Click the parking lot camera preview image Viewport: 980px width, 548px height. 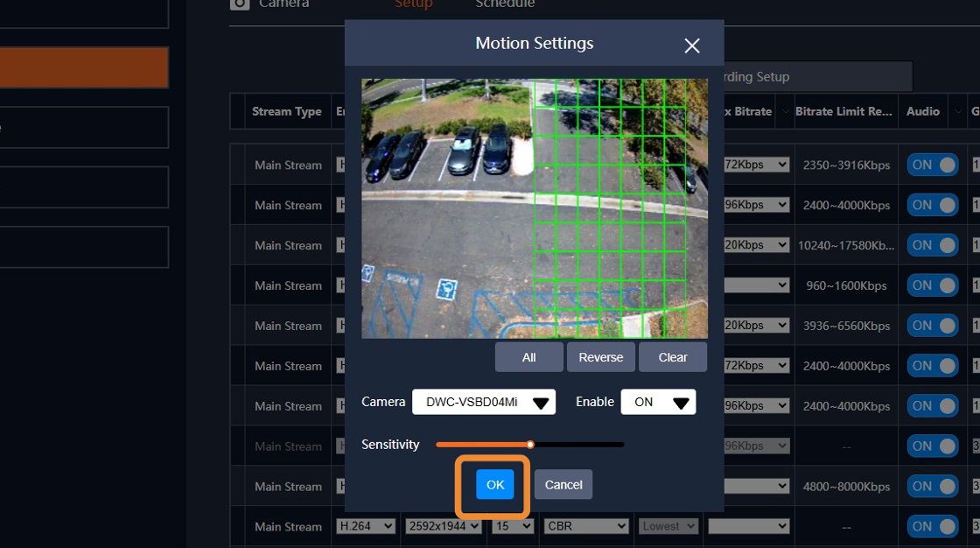click(535, 208)
